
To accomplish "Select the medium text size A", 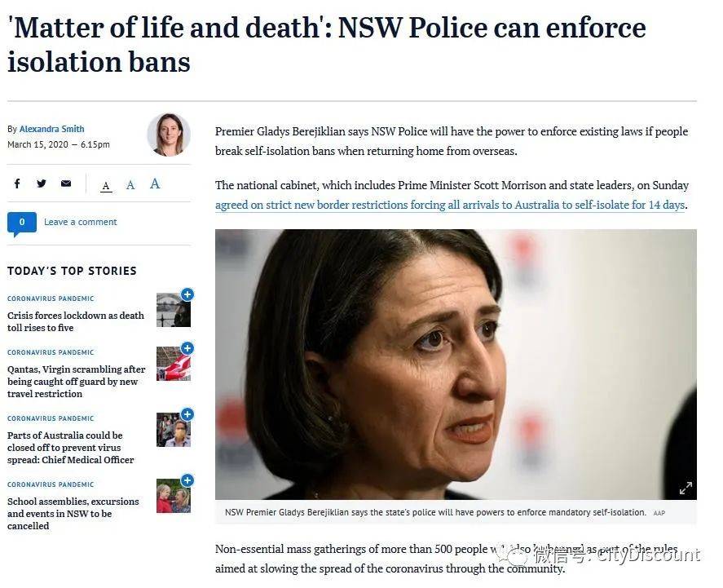I will click(x=130, y=185).
